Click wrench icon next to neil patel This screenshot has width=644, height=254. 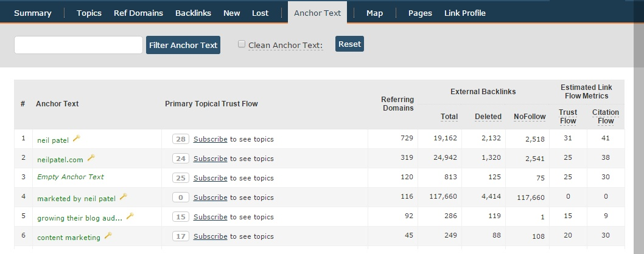click(77, 139)
